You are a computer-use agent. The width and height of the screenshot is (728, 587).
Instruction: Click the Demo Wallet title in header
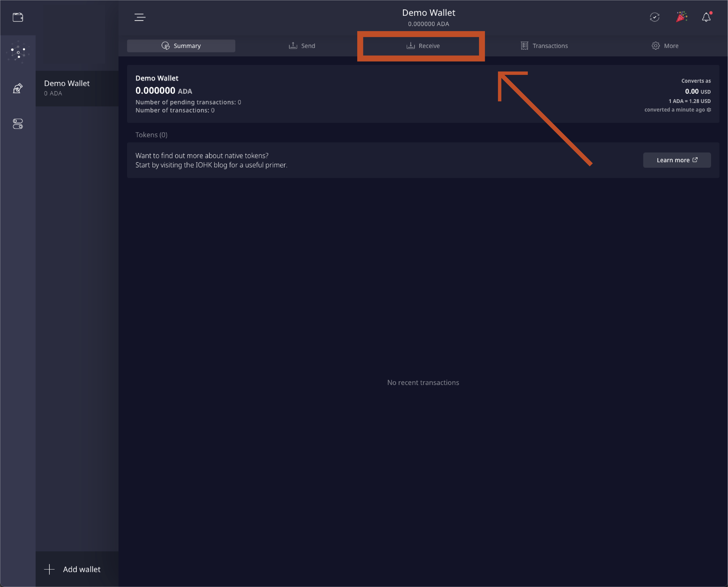point(428,13)
